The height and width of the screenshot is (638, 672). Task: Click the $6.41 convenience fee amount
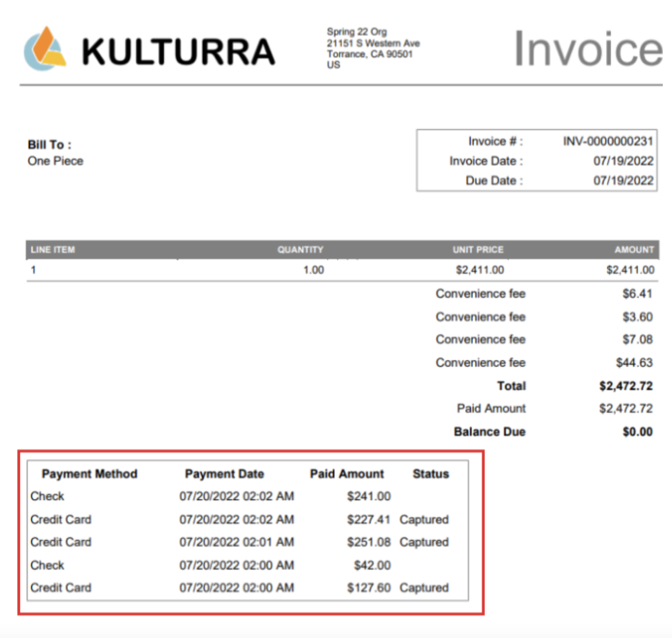[638, 294]
